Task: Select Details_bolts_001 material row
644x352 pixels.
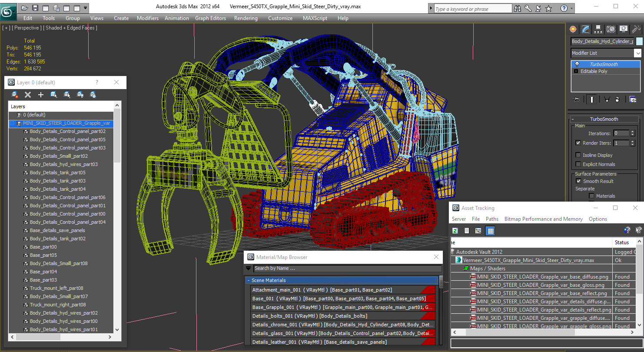Action: (343, 316)
